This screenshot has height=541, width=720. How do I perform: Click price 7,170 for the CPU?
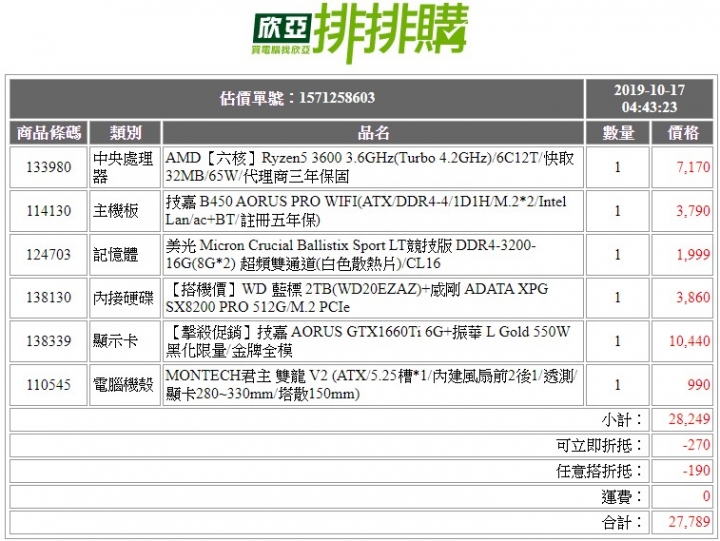coord(693,167)
